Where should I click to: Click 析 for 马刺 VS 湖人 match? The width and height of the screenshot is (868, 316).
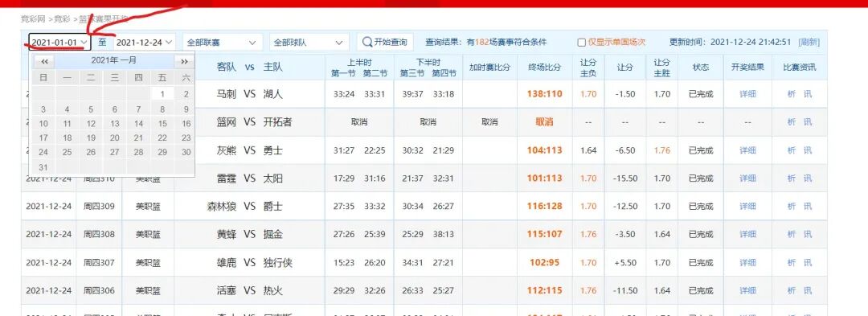click(792, 94)
